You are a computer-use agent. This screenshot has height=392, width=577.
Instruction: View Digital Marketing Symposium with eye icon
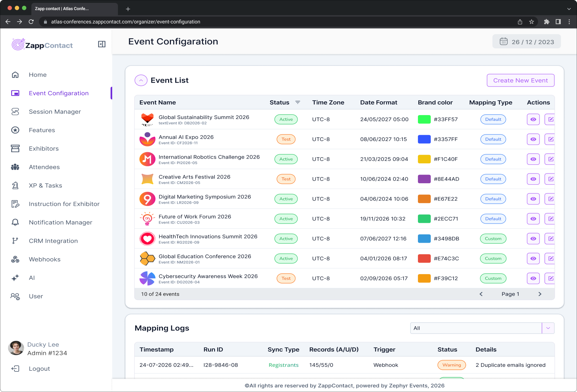tap(533, 199)
